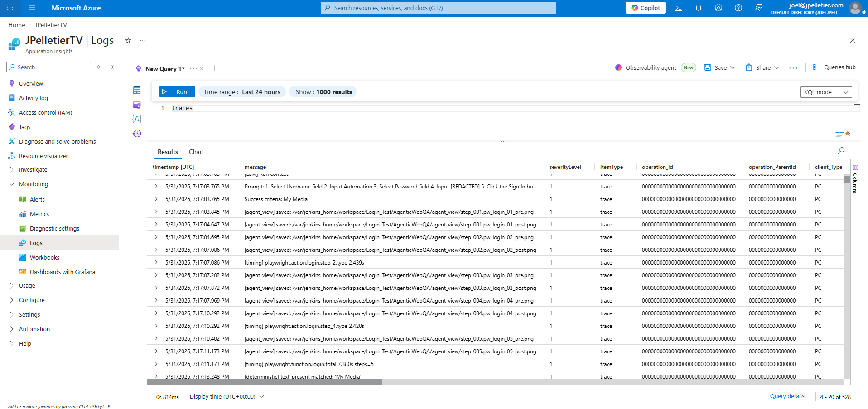
Task: Open portal settings gear
Action: pyautogui.click(x=718, y=8)
